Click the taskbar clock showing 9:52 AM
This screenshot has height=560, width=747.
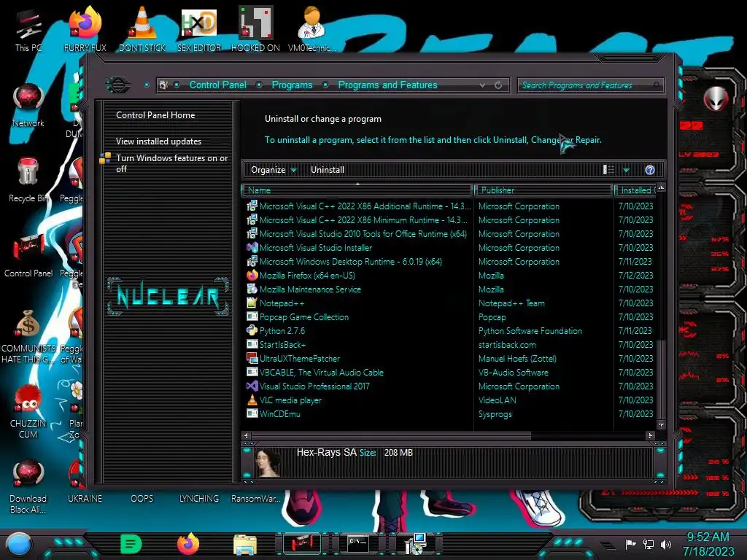click(708, 544)
